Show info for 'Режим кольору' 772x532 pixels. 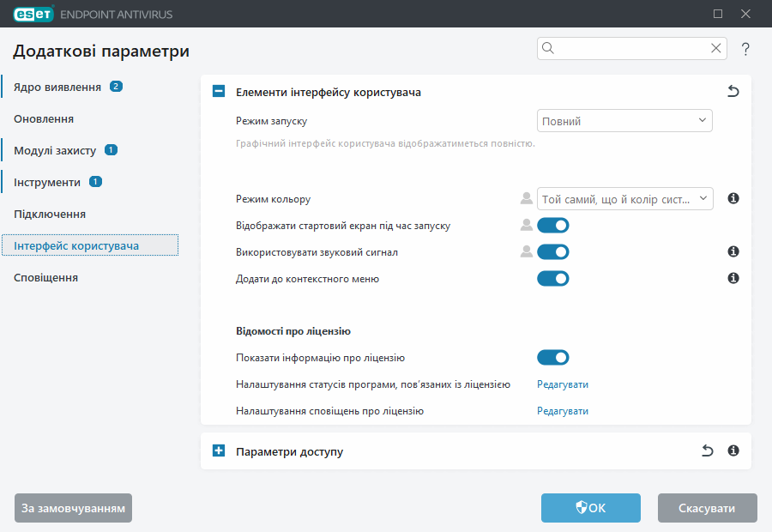point(733,198)
